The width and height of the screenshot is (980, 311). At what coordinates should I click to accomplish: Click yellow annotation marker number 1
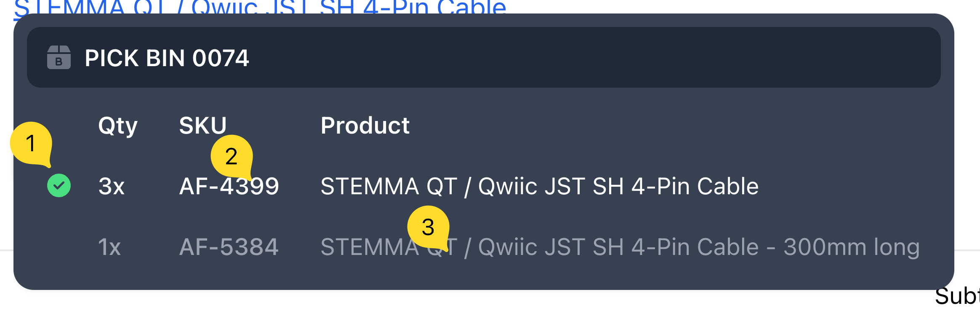[x=31, y=143]
